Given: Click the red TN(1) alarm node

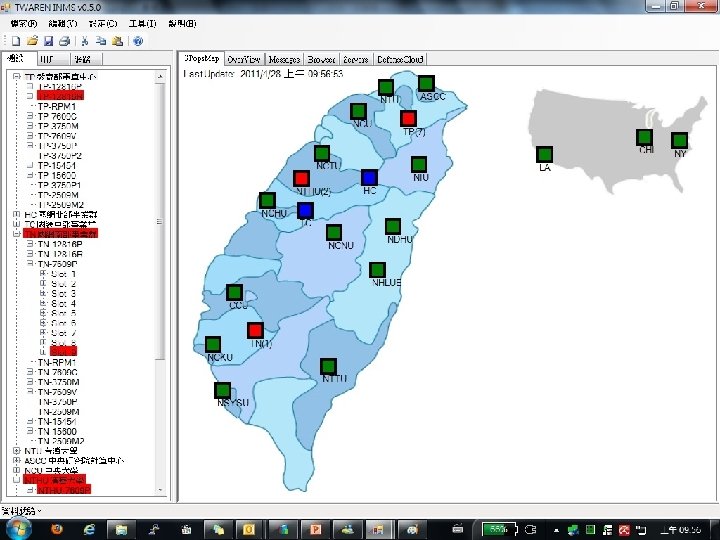Looking at the screenshot, I should 255,330.
